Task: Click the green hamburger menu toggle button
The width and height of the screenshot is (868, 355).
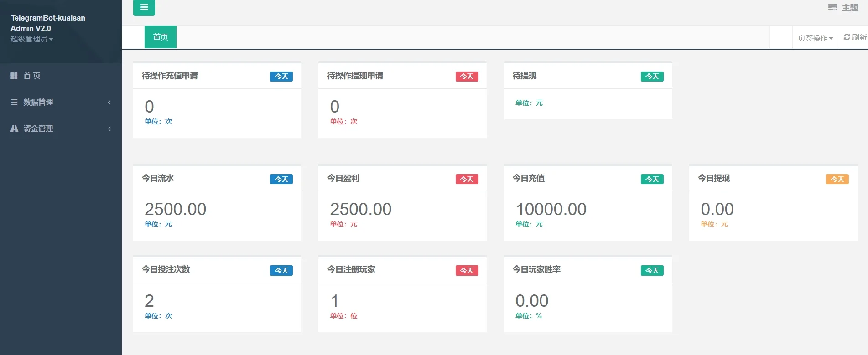Action: [144, 7]
